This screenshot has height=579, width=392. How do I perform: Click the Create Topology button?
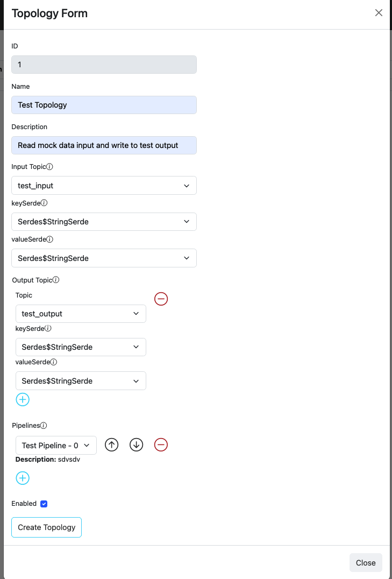(46, 527)
